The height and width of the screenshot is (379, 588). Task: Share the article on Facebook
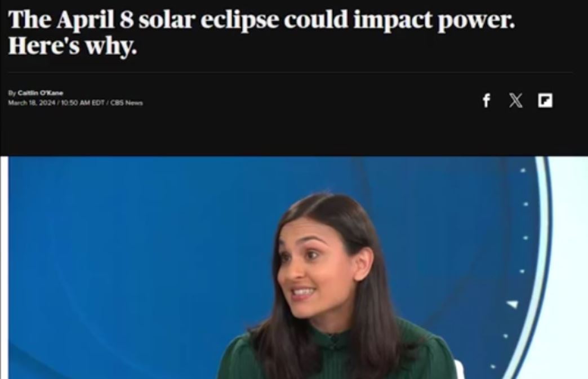(x=486, y=100)
